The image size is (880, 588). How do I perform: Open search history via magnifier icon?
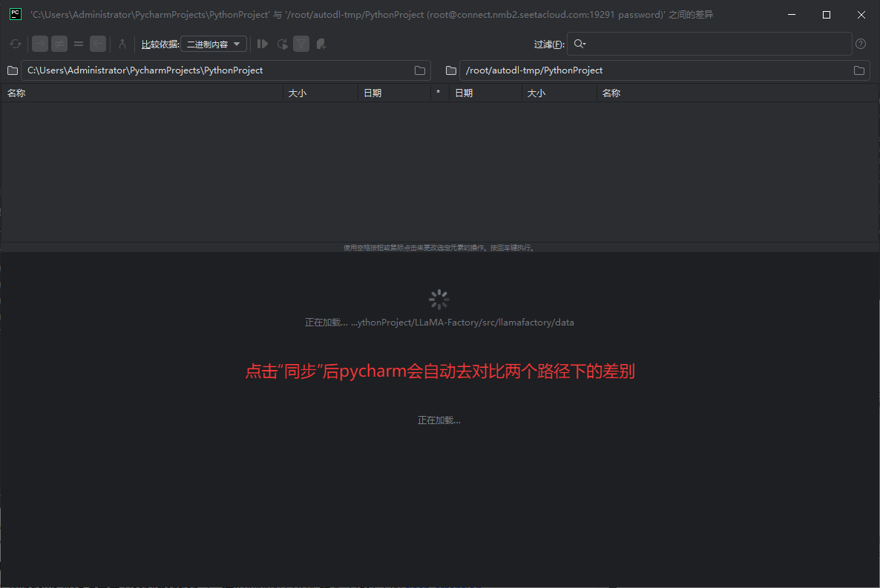point(579,44)
